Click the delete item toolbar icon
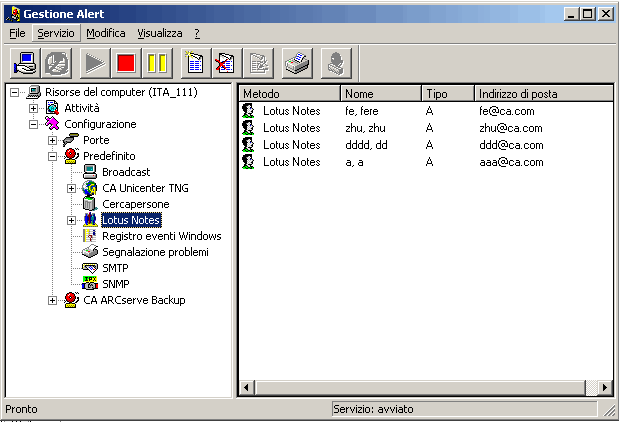 click(226, 63)
